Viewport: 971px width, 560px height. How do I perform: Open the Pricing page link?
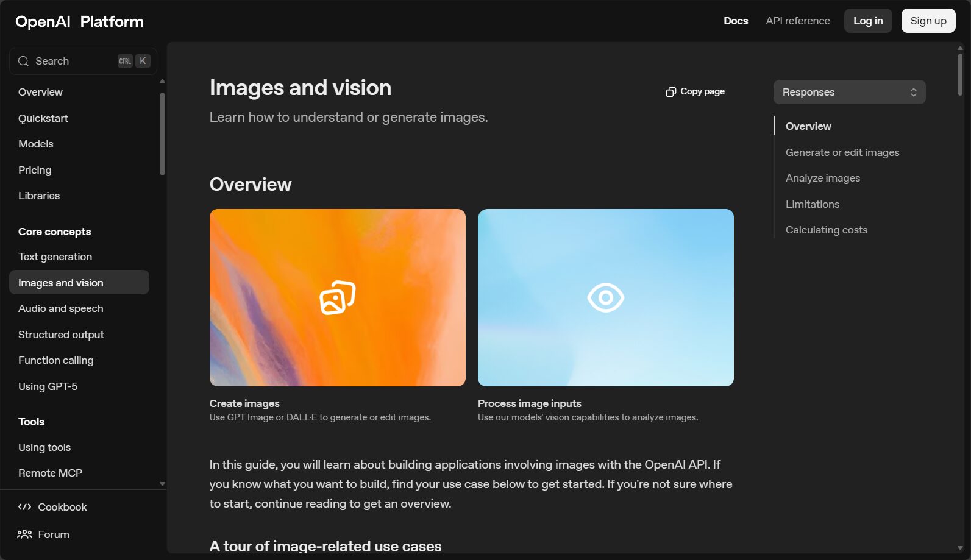coord(35,170)
